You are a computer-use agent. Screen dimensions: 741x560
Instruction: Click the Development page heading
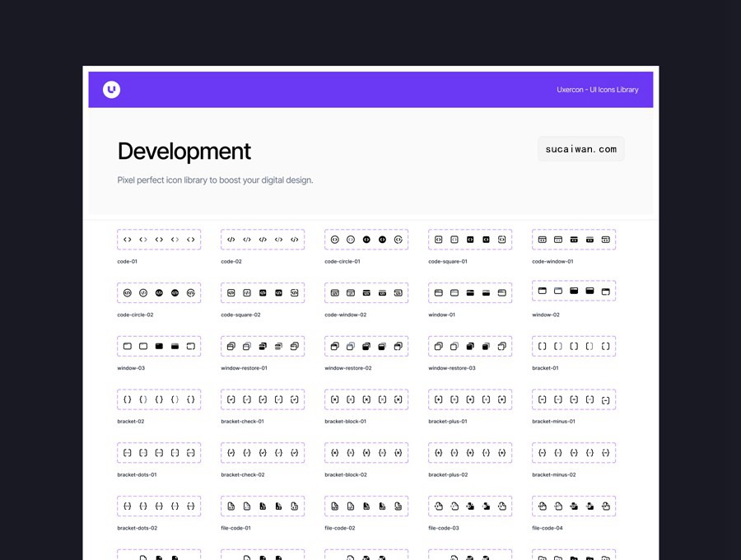[184, 152]
